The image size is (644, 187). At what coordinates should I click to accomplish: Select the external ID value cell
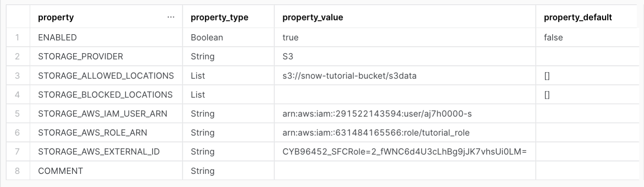coord(404,151)
